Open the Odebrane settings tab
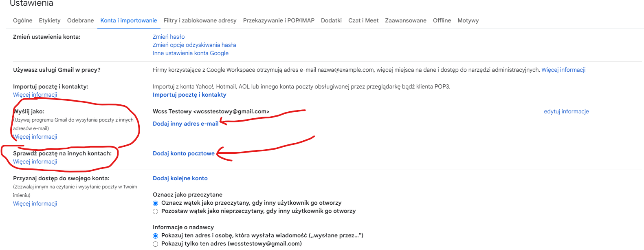Viewport: 644px width, 250px height. point(80,20)
